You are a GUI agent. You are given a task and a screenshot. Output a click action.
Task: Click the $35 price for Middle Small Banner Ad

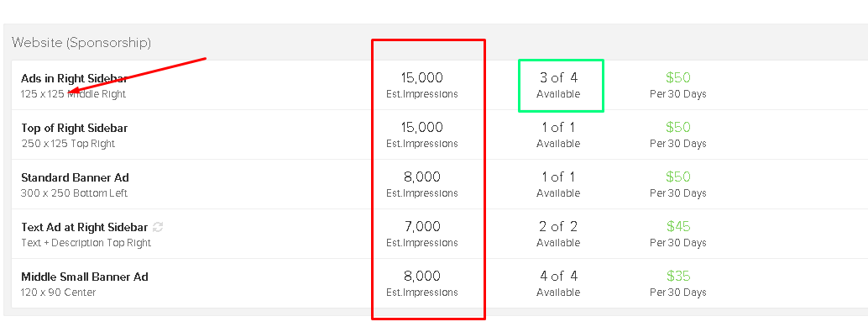point(678,276)
